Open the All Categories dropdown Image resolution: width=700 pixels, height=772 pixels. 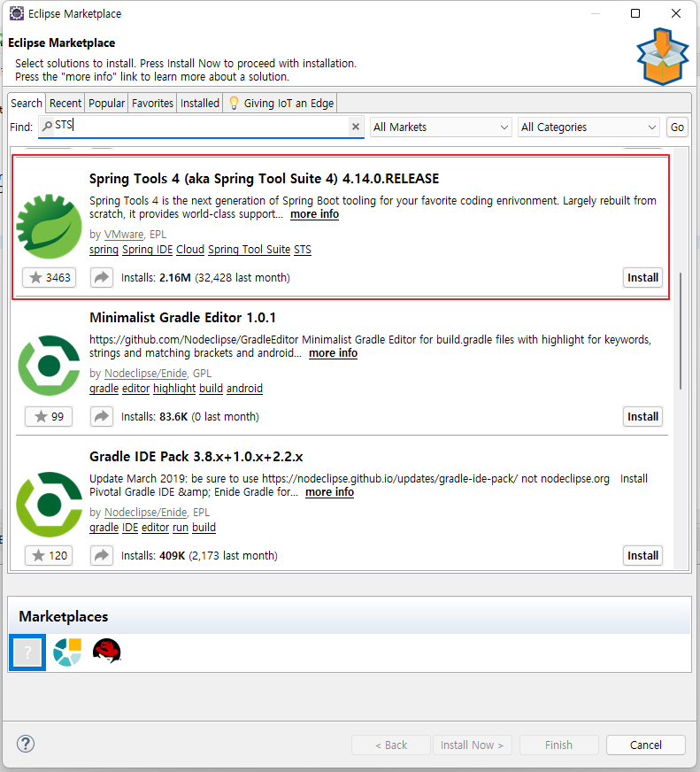[x=588, y=127]
